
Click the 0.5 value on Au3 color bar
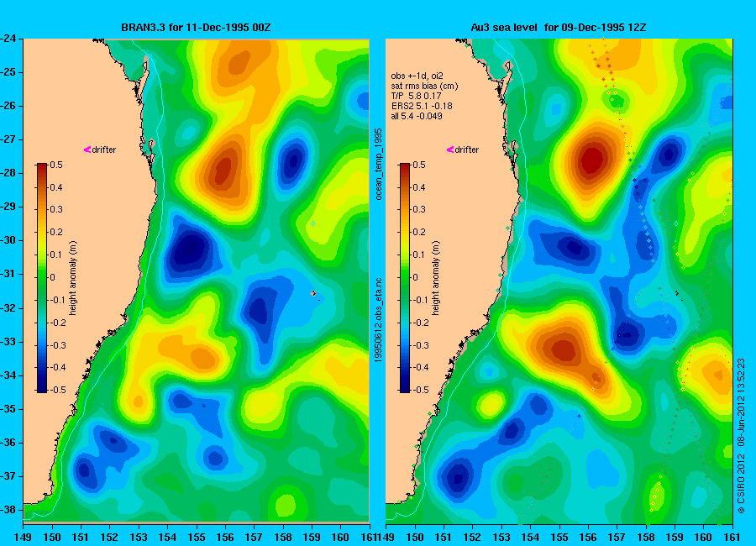(419, 165)
